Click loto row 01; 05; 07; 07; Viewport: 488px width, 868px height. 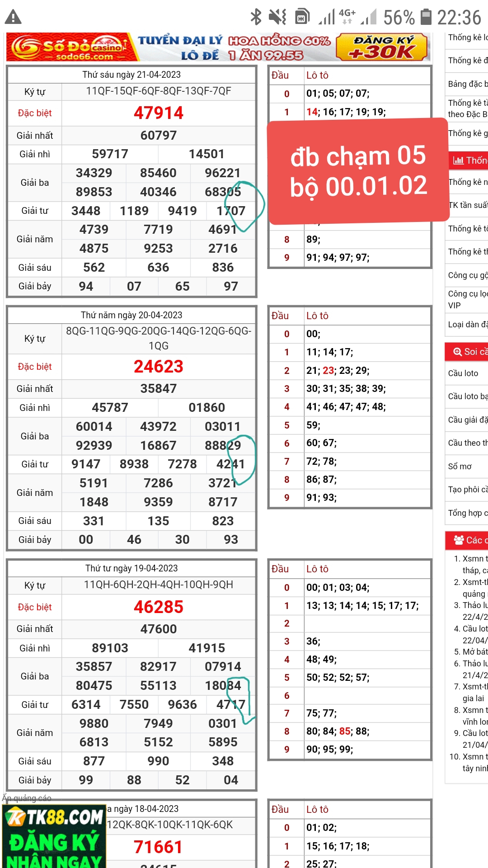pyautogui.click(x=338, y=94)
